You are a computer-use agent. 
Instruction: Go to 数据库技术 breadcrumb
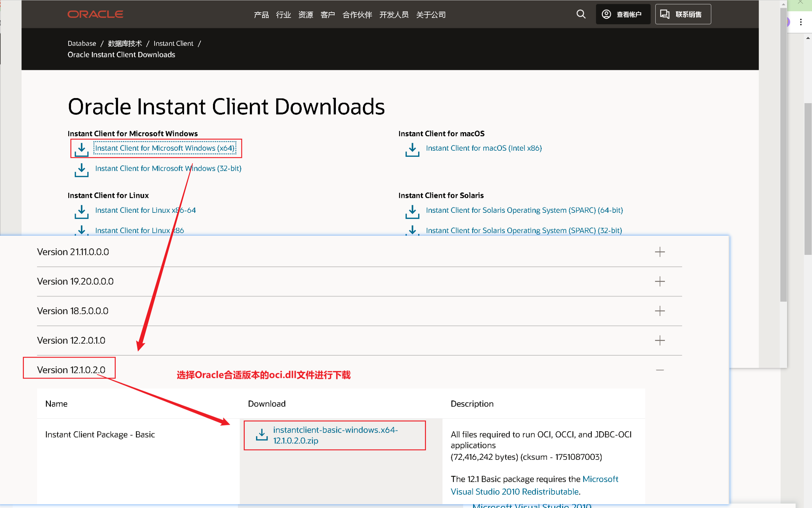[125, 43]
